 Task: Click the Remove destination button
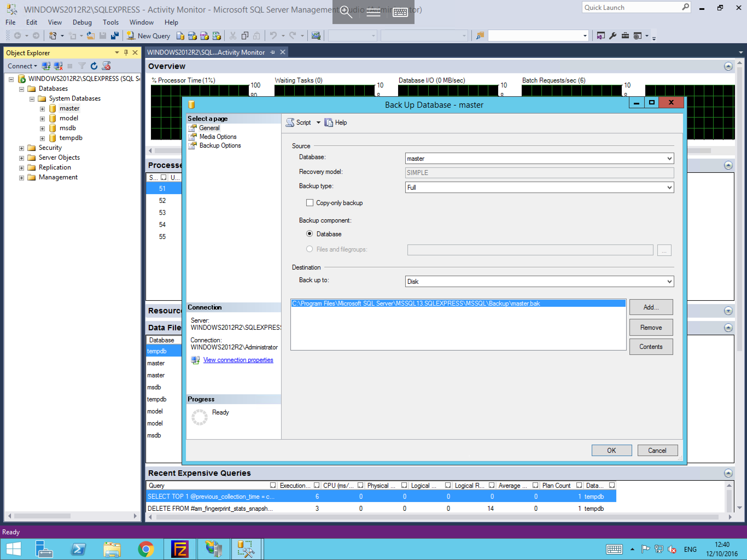[x=651, y=328]
